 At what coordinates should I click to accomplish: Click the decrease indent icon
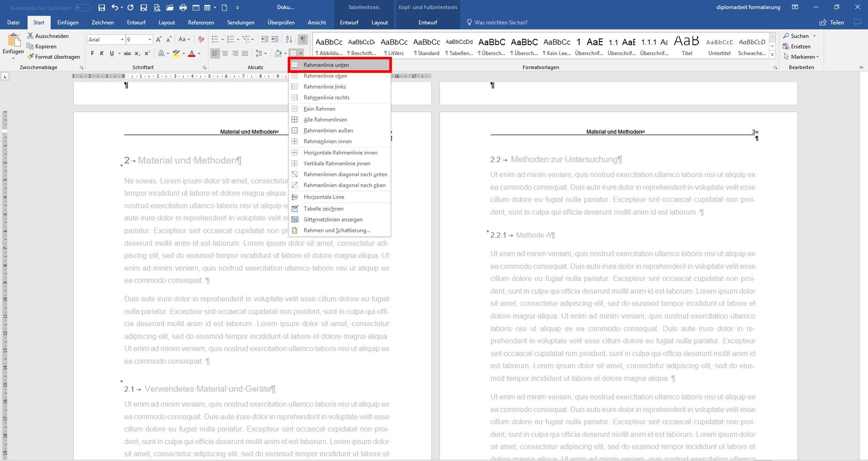265,39
